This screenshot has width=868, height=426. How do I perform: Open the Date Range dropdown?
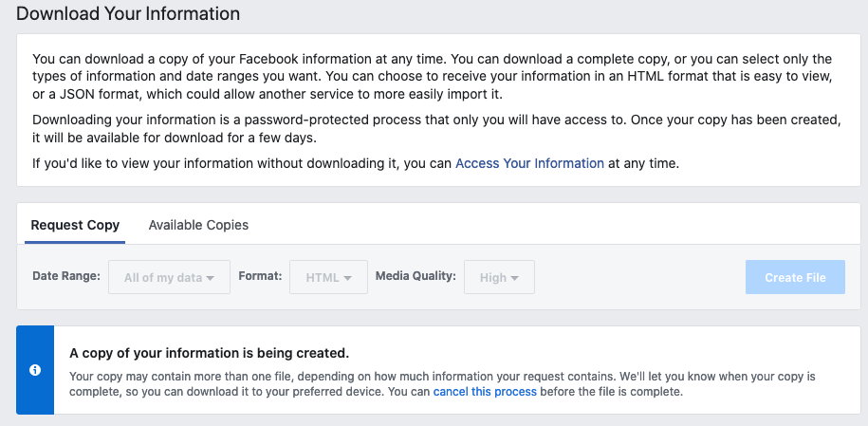click(169, 278)
